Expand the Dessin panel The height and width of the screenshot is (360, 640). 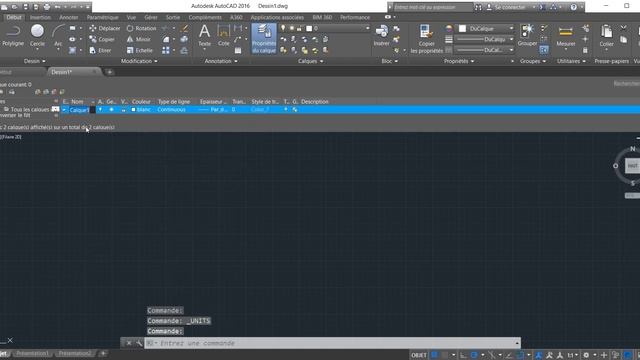coord(34,61)
